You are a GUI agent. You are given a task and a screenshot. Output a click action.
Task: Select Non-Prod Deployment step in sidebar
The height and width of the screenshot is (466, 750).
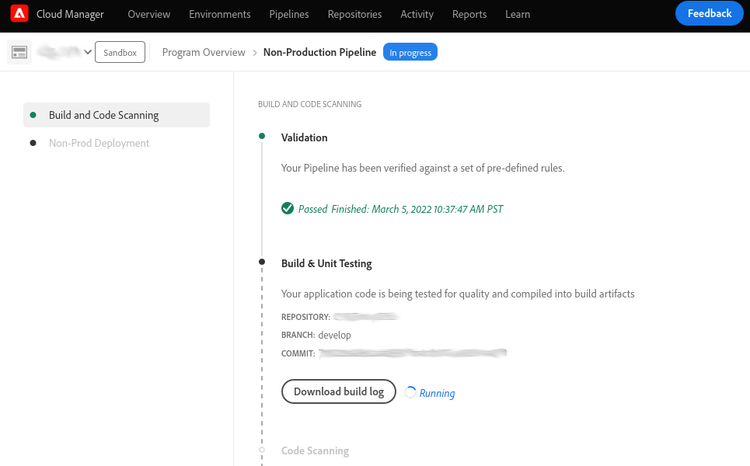click(x=99, y=143)
